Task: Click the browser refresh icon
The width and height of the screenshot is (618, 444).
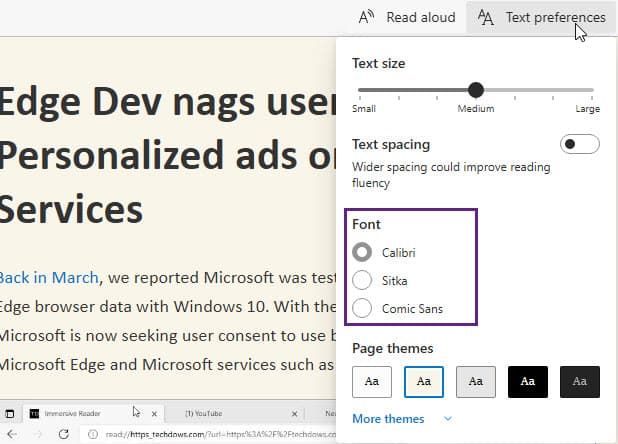Action: tap(64, 434)
